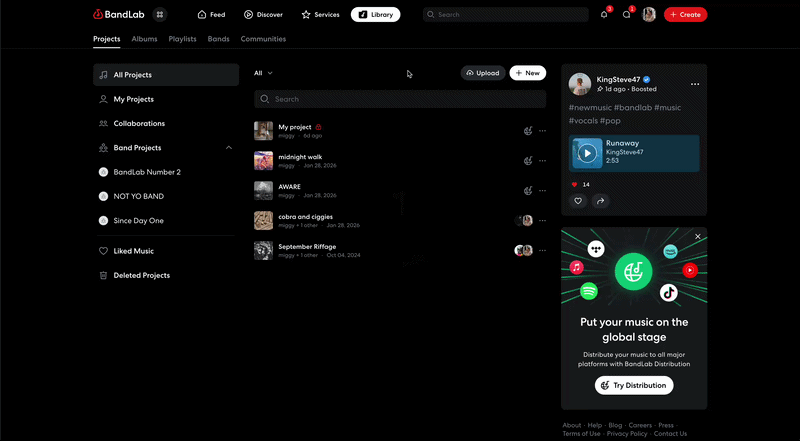Click the distribution icon on AWARE row
This screenshot has width=800, height=441.
tap(527, 190)
